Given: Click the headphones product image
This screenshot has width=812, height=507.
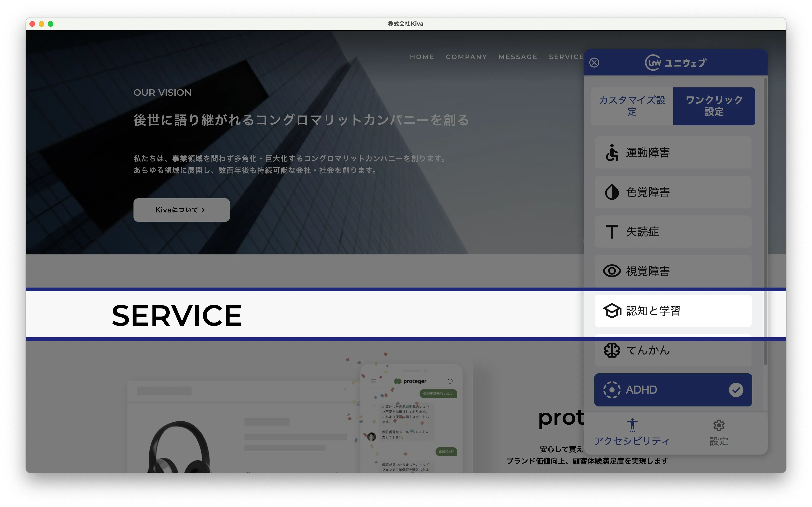Looking at the screenshot, I should tap(179, 447).
